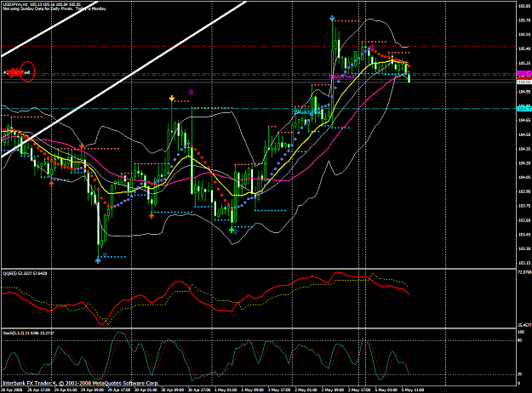
Task: Click the yellow down arrow signal
Action: (x=172, y=99)
